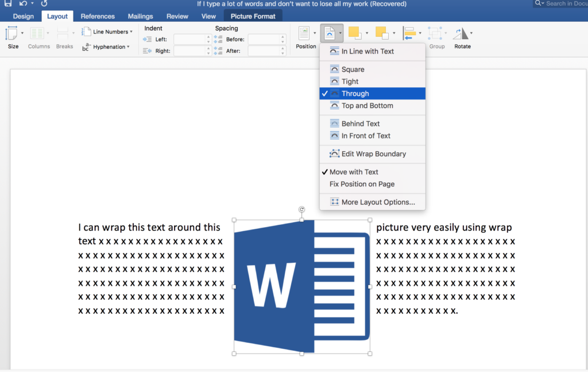The image size is (588, 372).
Task: Click the Save icon in title bar
Action: pos(8,3)
